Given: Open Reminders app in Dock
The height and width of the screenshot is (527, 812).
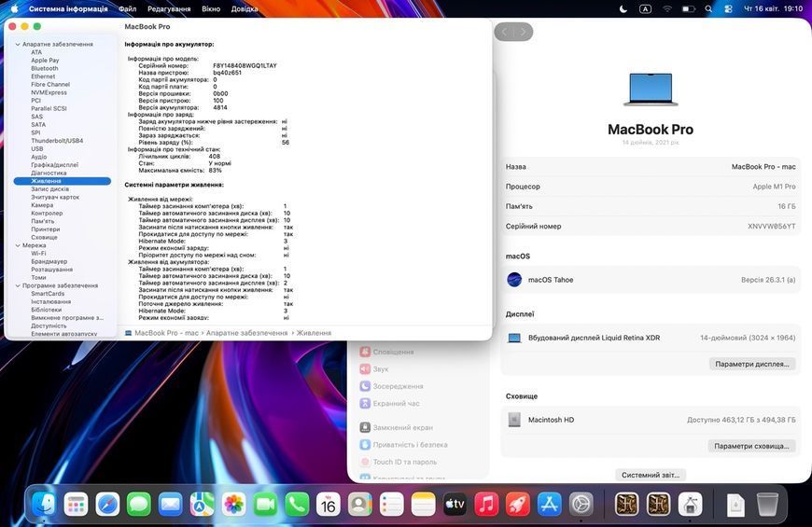Looking at the screenshot, I should click(391, 505).
